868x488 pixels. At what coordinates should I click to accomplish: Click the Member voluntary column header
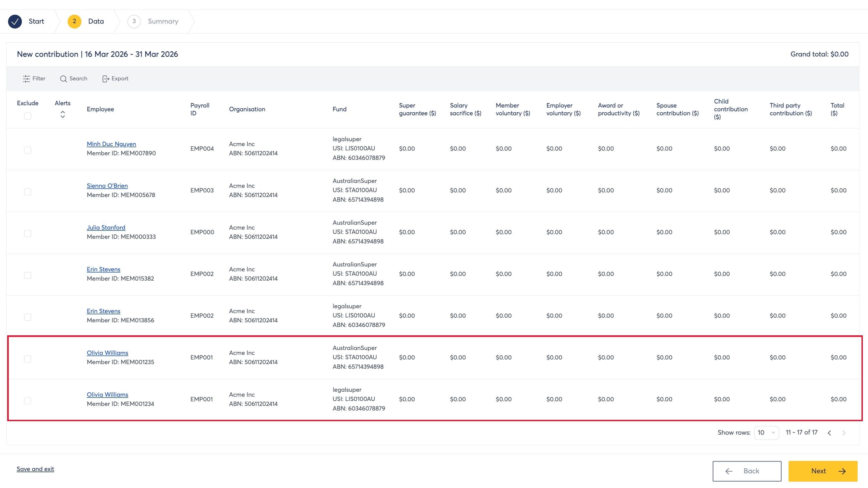(x=513, y=109)
